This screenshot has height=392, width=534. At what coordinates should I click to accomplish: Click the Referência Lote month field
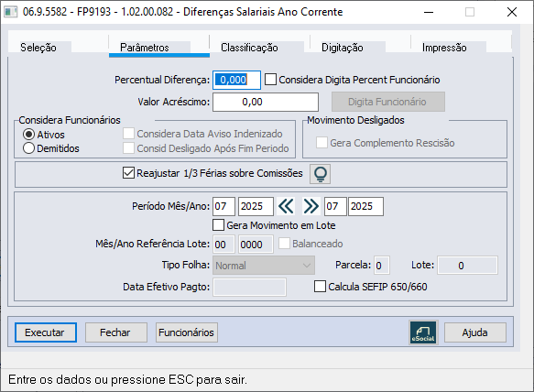[x=223, y=245]
